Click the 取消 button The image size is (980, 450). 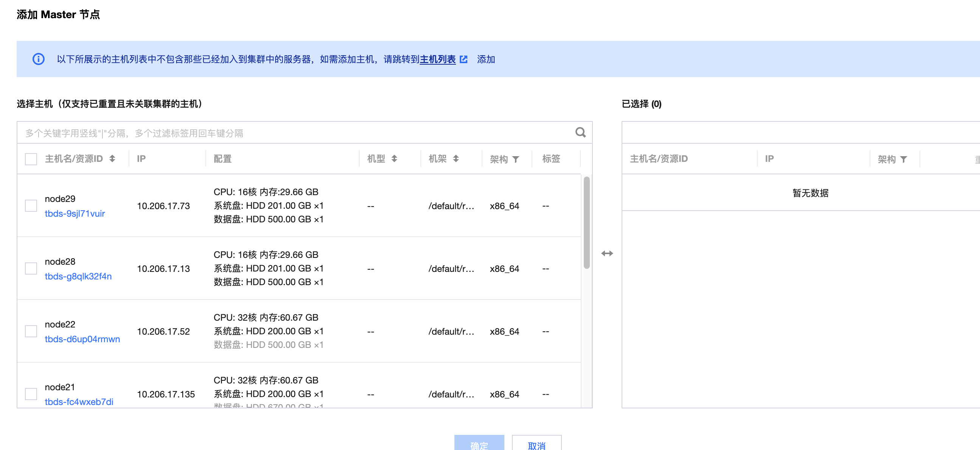(536, 444)
